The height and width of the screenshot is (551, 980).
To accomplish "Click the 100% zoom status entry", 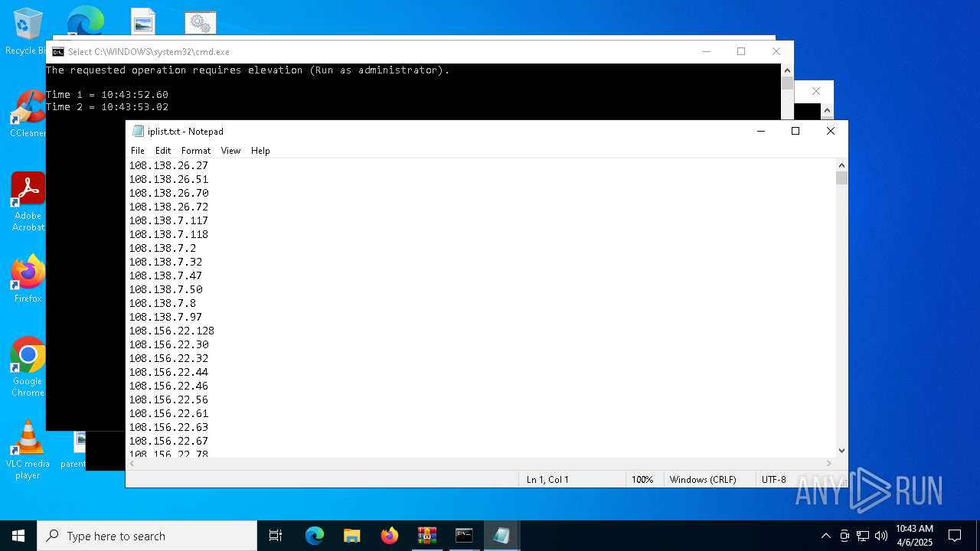I will pos(642,480).
